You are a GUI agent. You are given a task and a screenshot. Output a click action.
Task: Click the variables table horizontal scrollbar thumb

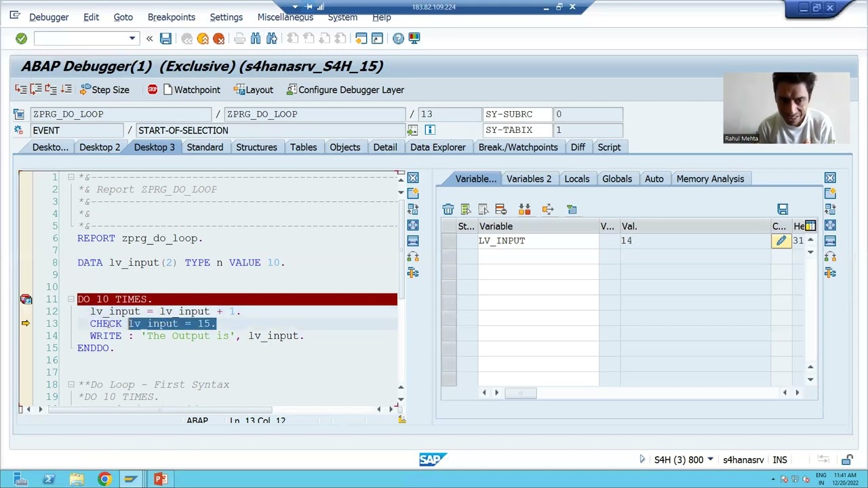pos(521,392)
